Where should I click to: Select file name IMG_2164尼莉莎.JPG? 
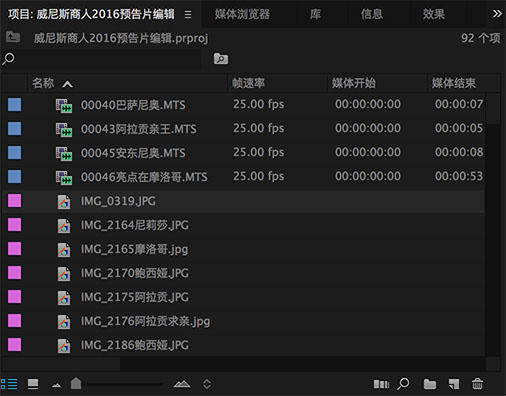[135, 225]
